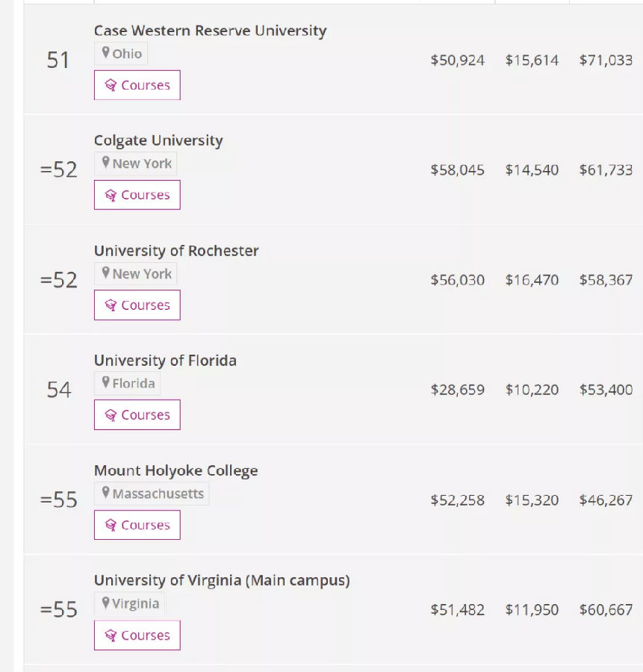
Task: Select University of Virginia (Main campus) link
Action: (222, 580)
